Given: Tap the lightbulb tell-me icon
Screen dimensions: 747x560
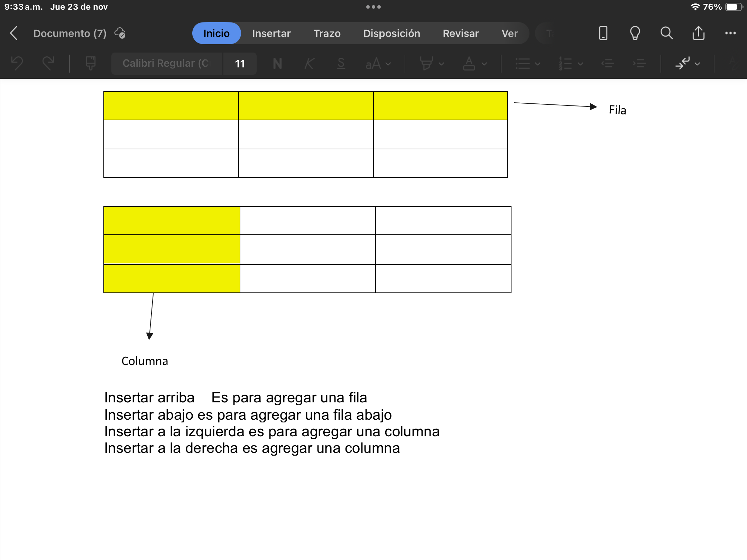Looking at the screenshot, I should tap(635, 33).
